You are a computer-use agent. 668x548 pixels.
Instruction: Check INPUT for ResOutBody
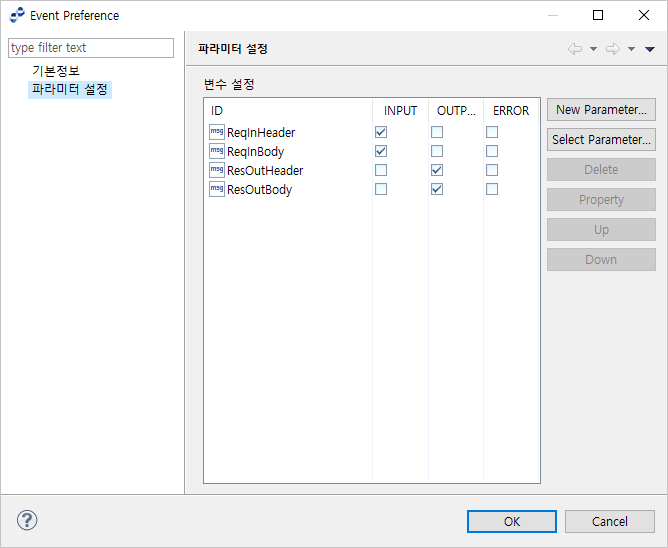click(381, 189)
